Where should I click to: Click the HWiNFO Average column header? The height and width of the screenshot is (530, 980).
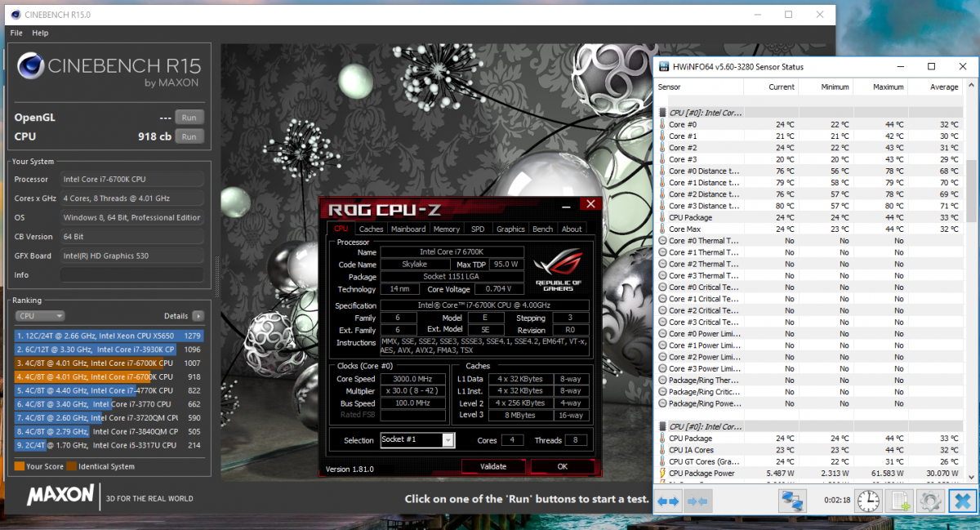pos(936,87)
